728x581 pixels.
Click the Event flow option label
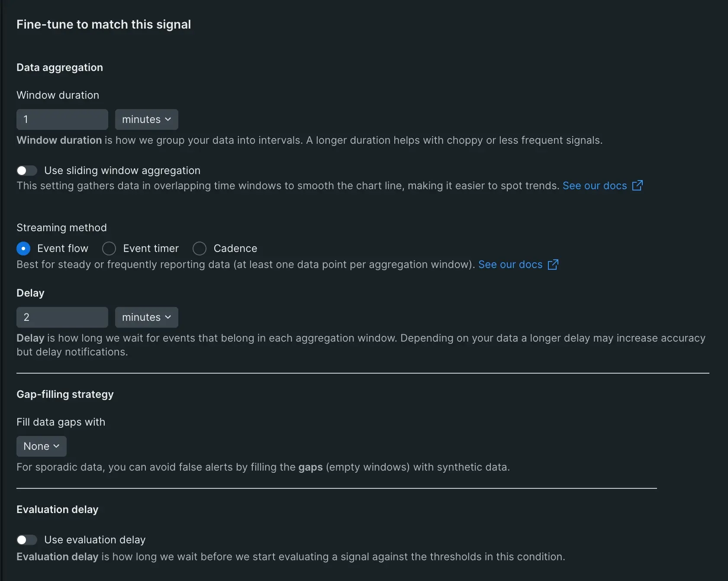63,249
